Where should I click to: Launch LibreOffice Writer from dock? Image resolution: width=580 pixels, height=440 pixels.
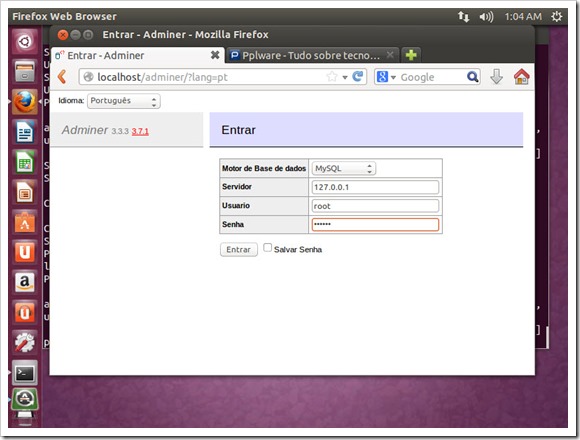pyautogui.click(x=24, y=132)
